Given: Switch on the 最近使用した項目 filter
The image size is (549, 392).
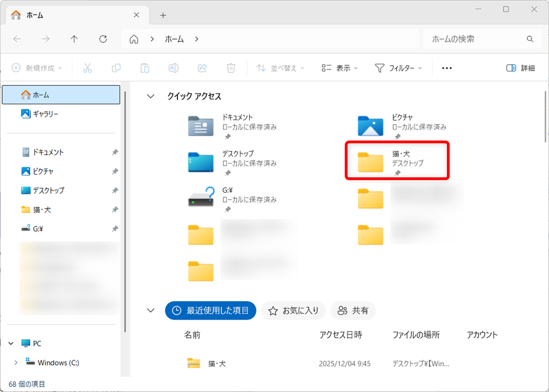Looking at the screenshot, I should (x=210, y=310).
